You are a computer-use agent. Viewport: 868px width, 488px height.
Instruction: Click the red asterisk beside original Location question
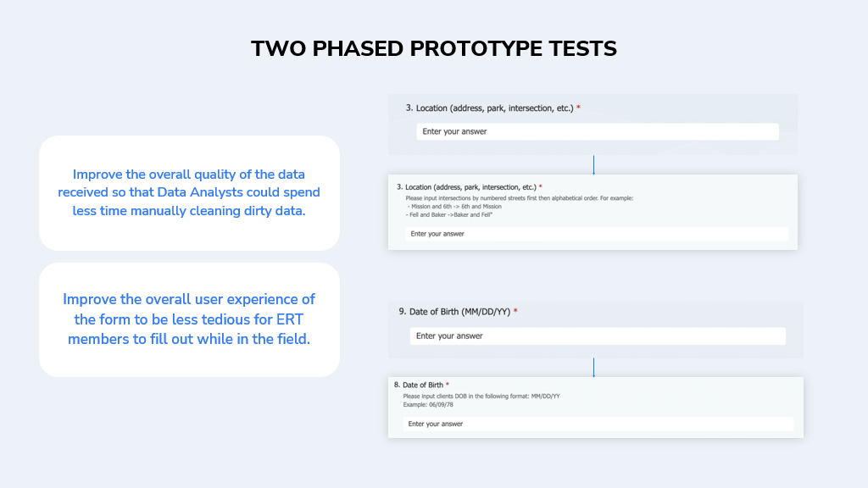pos(578,108)
